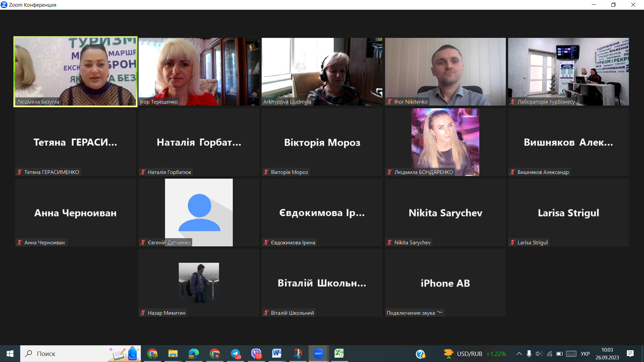This screenshot has width=644, height=362.
Task: Open the volume control in tray
Action: pyautogui.click(x=539, y=354)
